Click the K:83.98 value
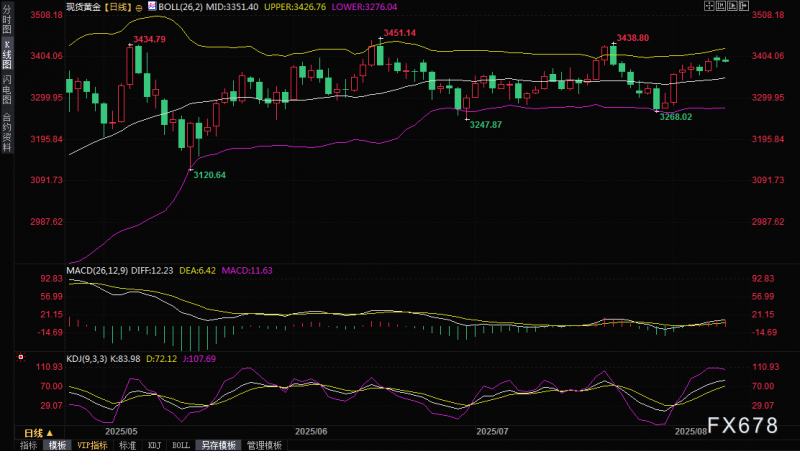Screen dimensions: 800x451 coord(126,359)
